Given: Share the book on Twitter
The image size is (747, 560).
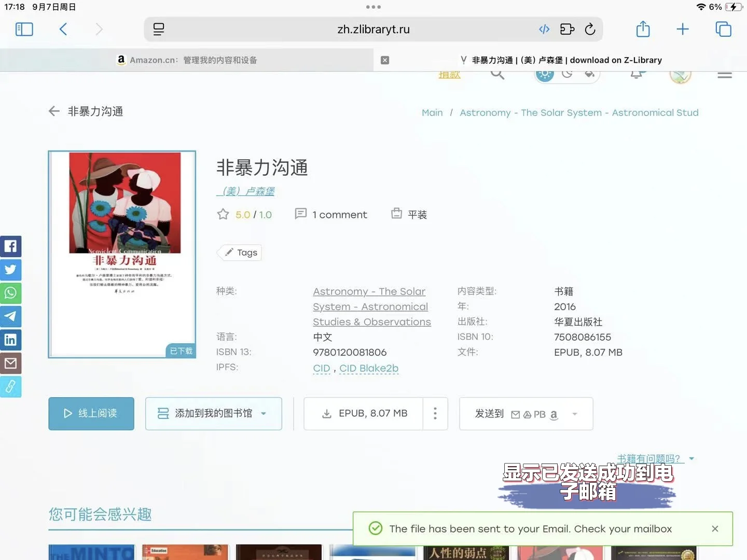Looking at the screenshot, I should point(10,269).
